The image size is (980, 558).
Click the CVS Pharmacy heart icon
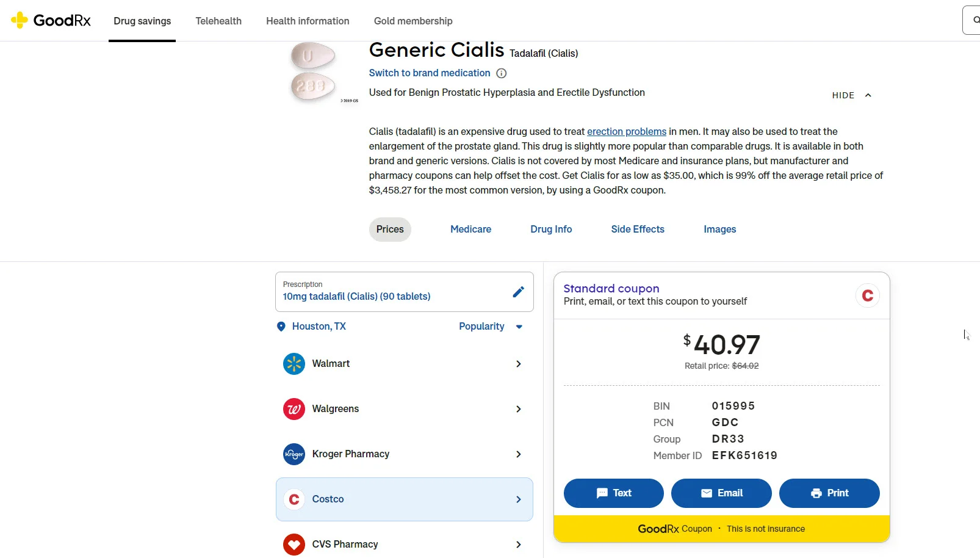(x=294, y=544)
